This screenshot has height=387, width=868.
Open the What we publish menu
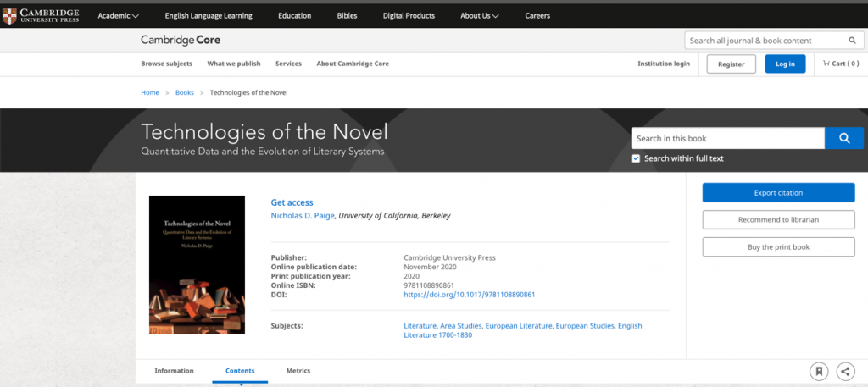click(x=234, y=64)
